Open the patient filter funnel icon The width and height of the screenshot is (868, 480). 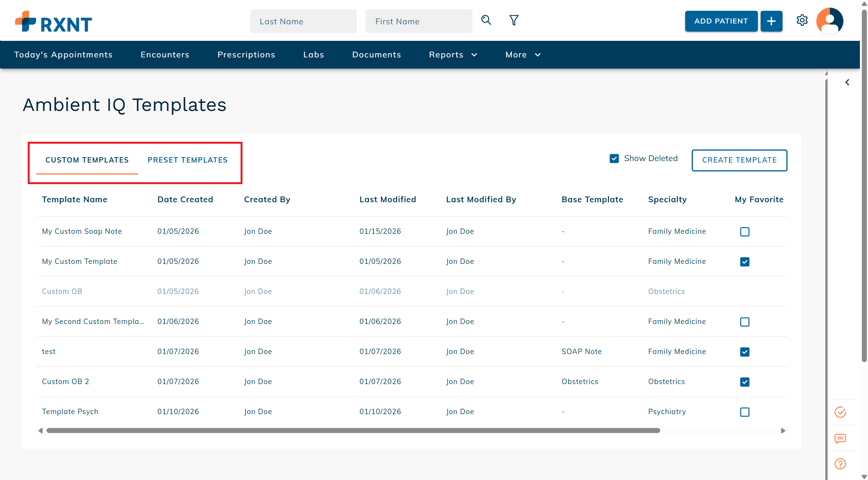click(x=514, y=20)
